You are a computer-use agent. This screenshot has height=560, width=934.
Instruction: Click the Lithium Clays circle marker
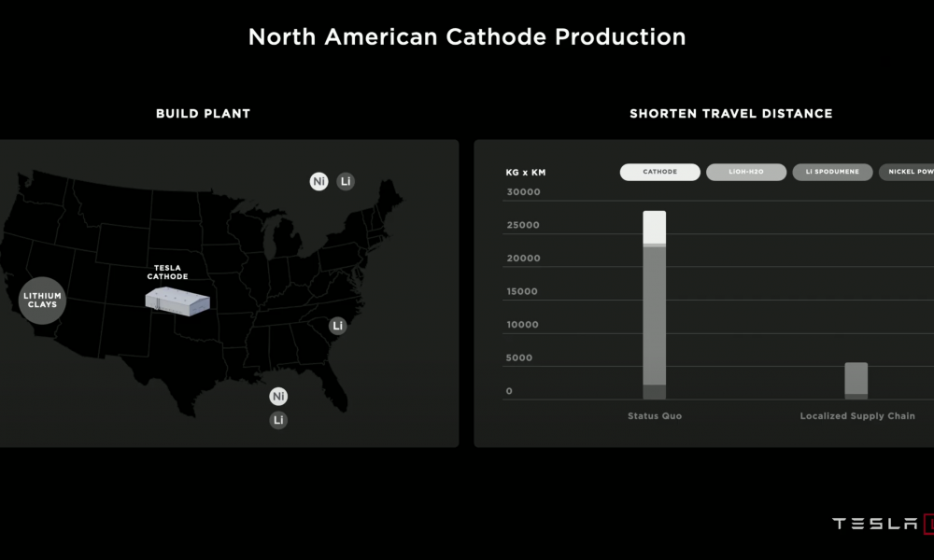tap(42, 301)
